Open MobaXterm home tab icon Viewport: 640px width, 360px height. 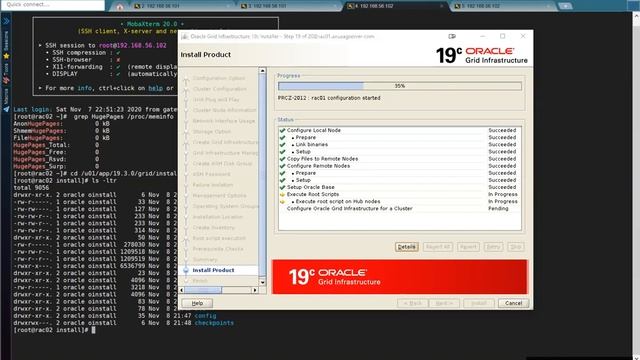(120, 7)
